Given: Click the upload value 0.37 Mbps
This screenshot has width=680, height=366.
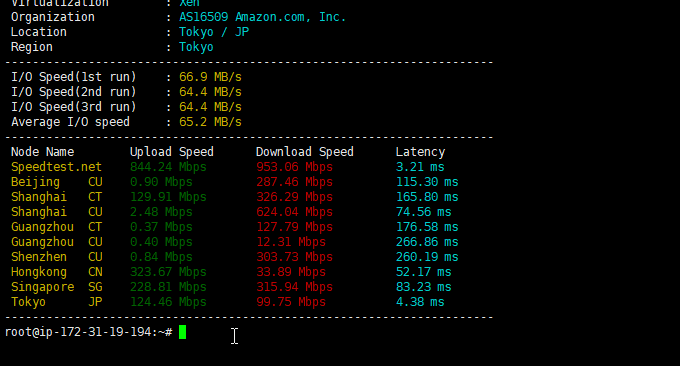Looking at the screenshot, I should (161, 227).
